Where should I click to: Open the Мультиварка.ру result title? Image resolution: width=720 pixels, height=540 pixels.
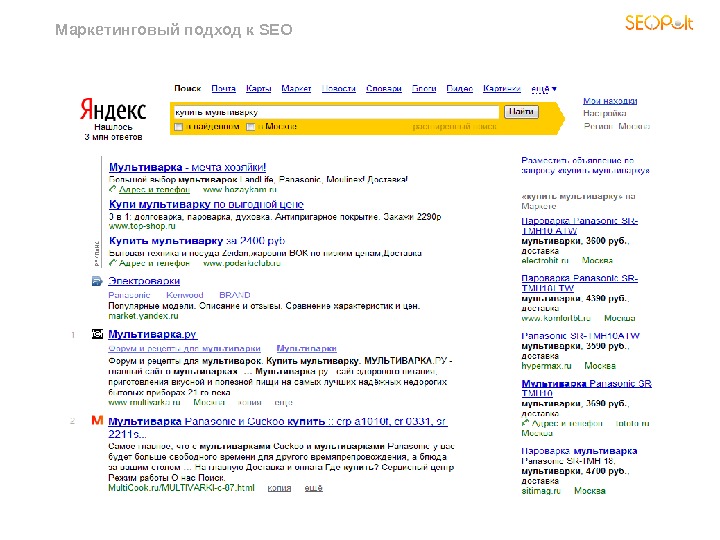coord(152,334)
